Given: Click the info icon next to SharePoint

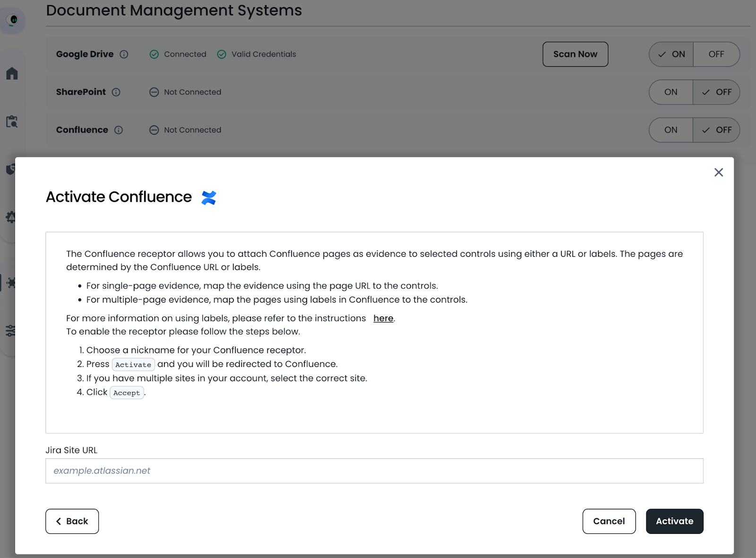Looking at the screenshot, I should tap(116, 92).
